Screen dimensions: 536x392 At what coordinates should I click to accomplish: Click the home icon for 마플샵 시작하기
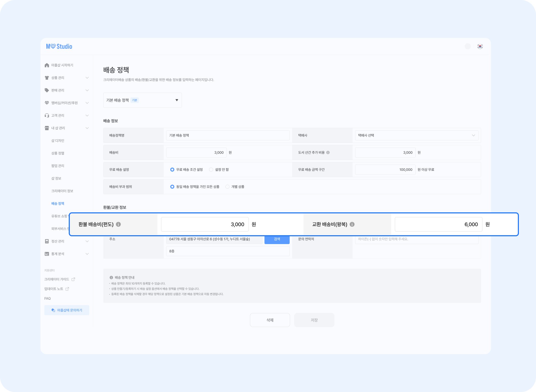pyautogui.click(x=47, y=65)
